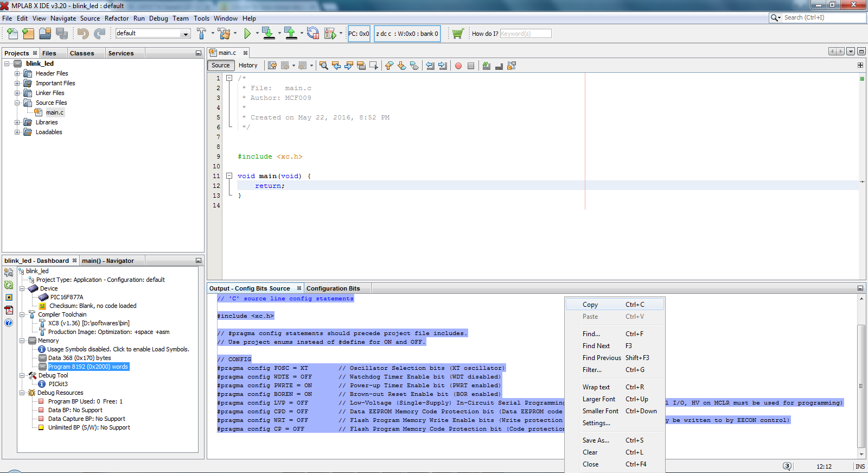Collapse the Debug Resources node
The height and width of the screenshot is (473, 868).
(22, 393)
